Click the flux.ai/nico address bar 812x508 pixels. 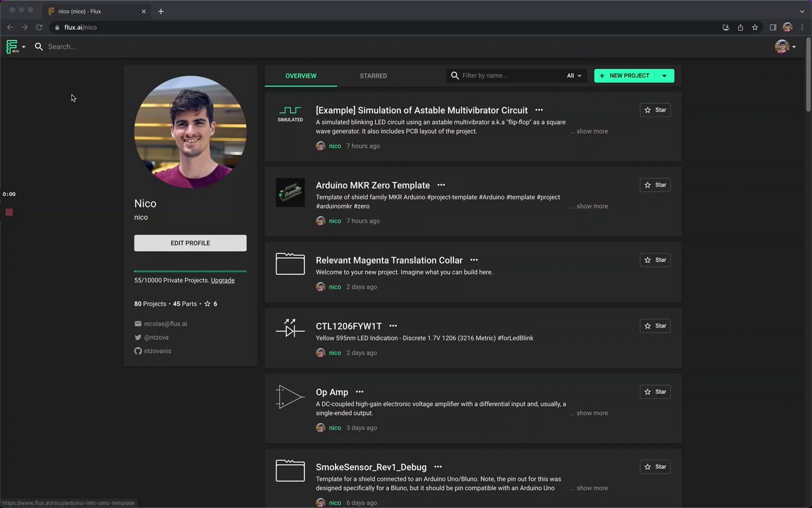click(x=384, y=27)
